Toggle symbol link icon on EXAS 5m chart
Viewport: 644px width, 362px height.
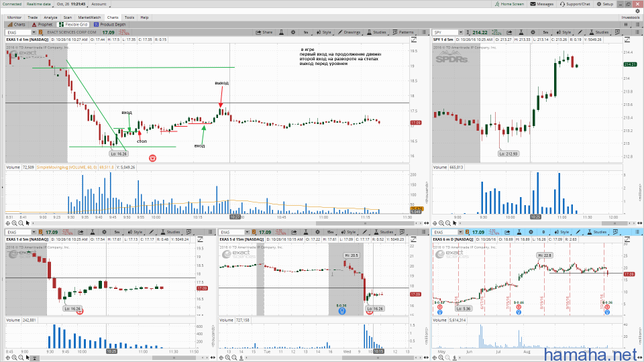[x=41, y=232]
